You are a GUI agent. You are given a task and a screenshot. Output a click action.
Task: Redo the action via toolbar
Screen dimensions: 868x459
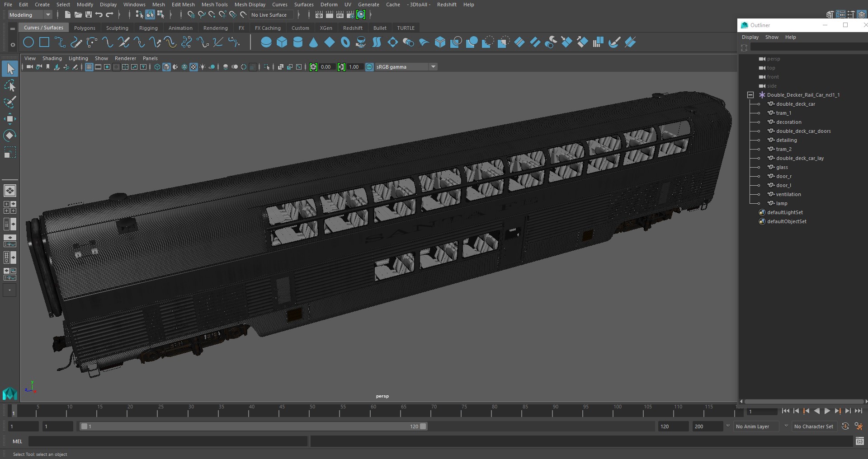point(109,15)
